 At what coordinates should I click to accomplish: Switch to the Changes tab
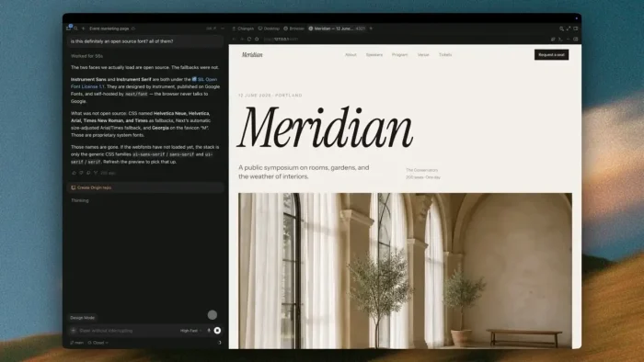click(x=243, y=28)
